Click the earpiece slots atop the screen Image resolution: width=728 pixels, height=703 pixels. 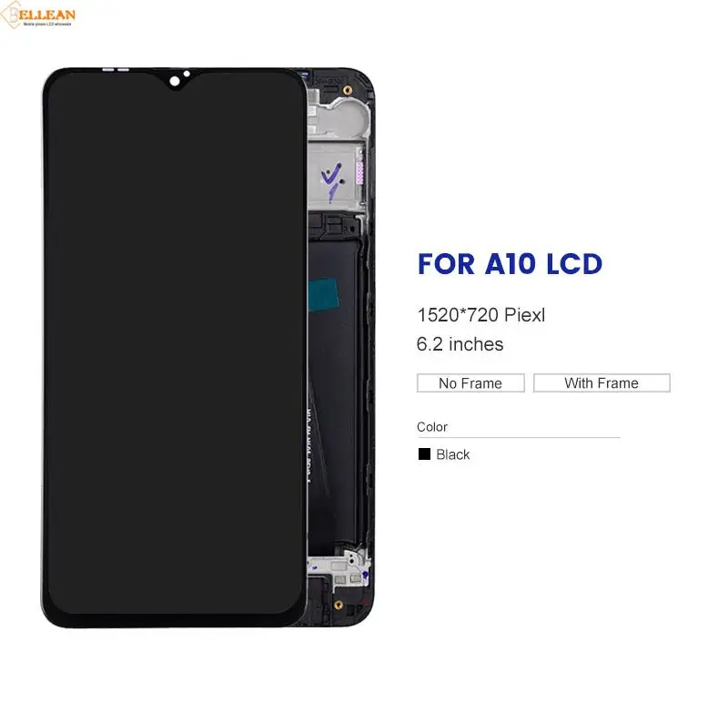click(x=116, y=70)
